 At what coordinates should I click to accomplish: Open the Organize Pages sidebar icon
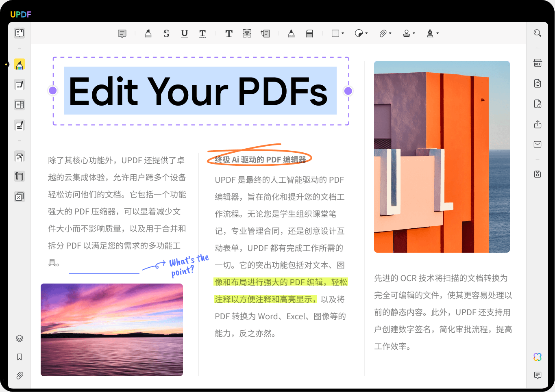point(20,105)
